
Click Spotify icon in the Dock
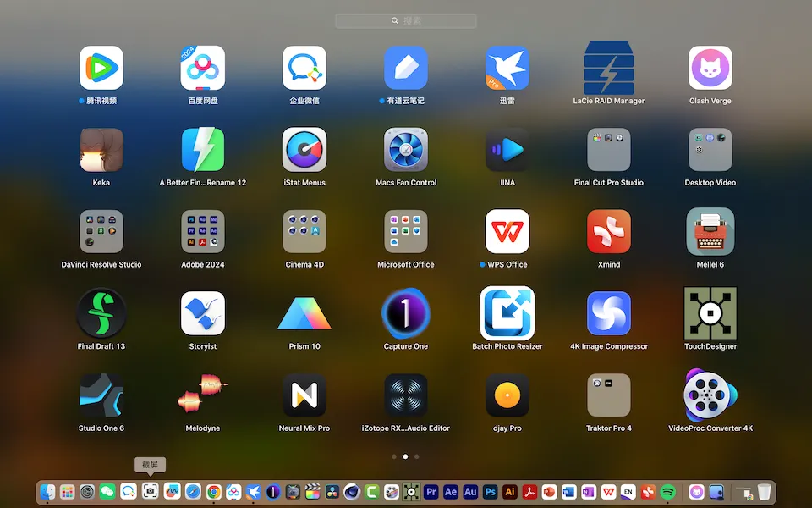pos(668,492)
